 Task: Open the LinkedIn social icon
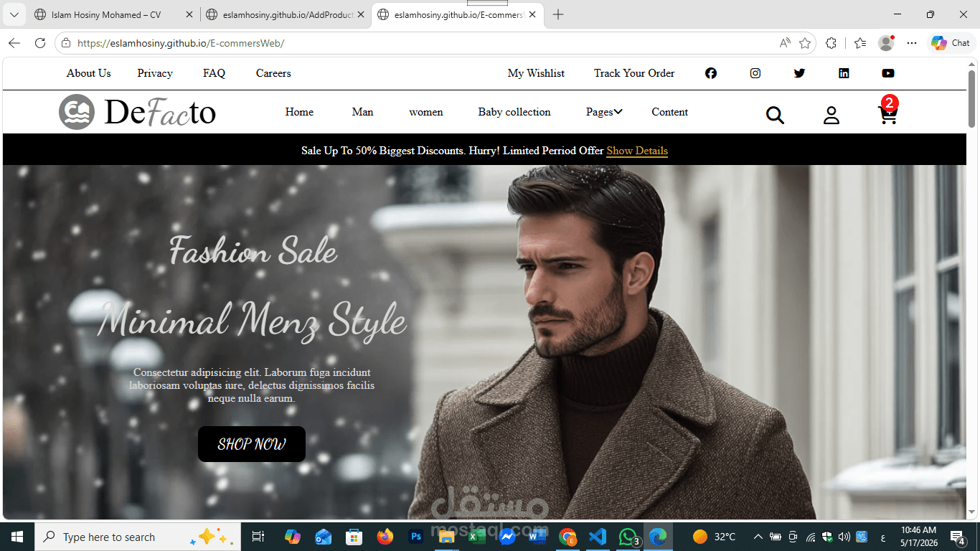844,73
